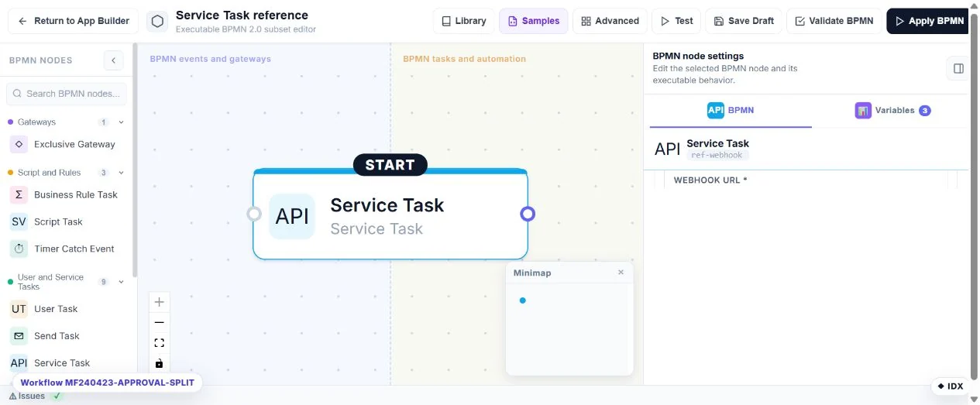The width and height of the screenshot is (980, 405).
Task: Run Test on the workflow
Action: [x=676, y=21]
